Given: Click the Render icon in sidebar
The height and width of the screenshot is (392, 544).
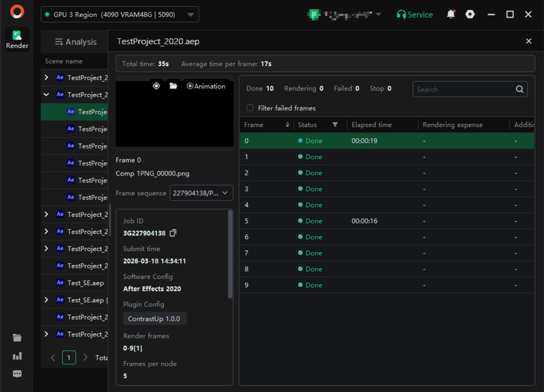Looking at the screenshot, I should (17, 40).
